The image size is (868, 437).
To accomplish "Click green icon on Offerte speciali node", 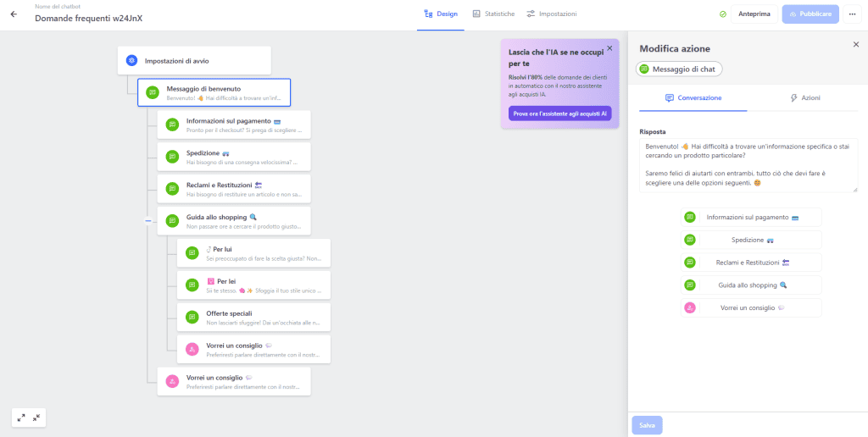I will 192,317.
